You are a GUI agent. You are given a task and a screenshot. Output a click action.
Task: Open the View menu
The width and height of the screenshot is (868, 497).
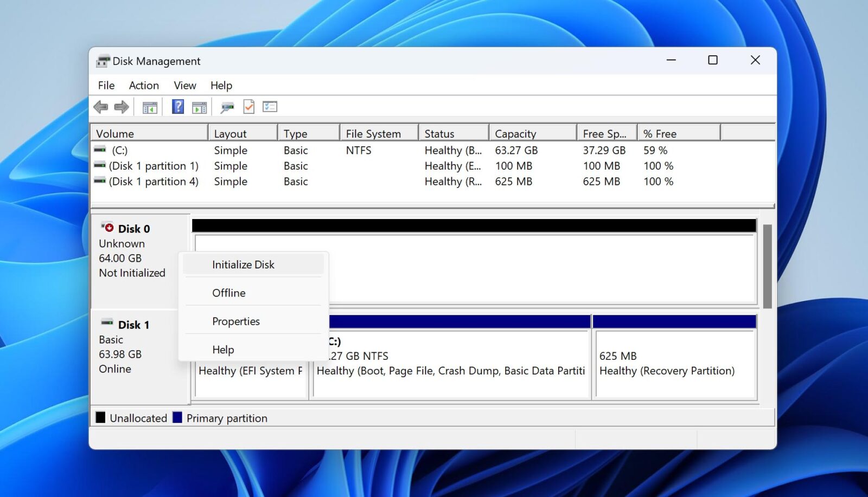point(184,85)
